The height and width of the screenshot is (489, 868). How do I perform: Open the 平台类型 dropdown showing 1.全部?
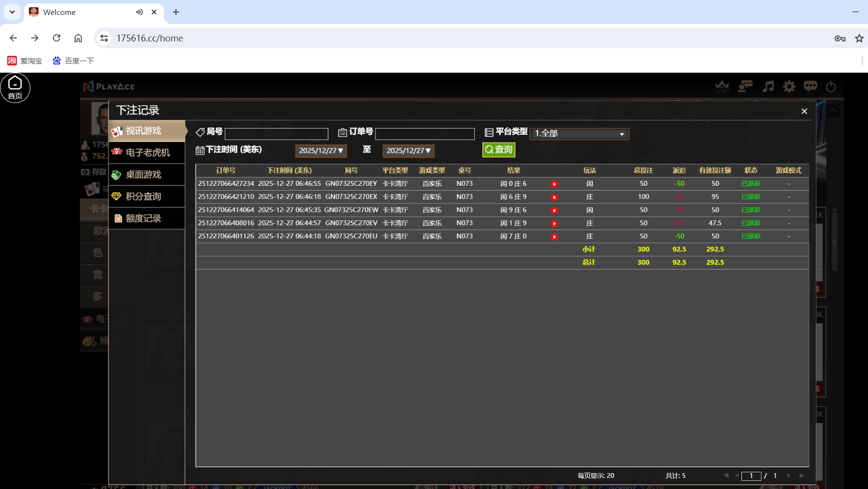(579, 133)
